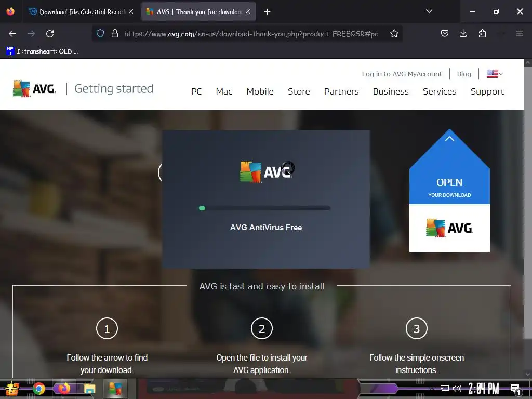Open the extensions puzzle icon
This screenshot has height=399, width=532.
click(x=482, y=33)
